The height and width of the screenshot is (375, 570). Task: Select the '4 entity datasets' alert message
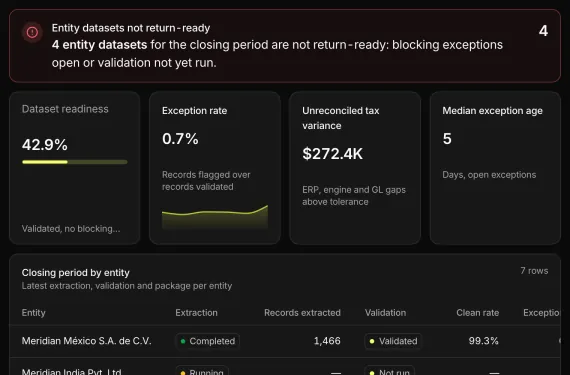277,53
